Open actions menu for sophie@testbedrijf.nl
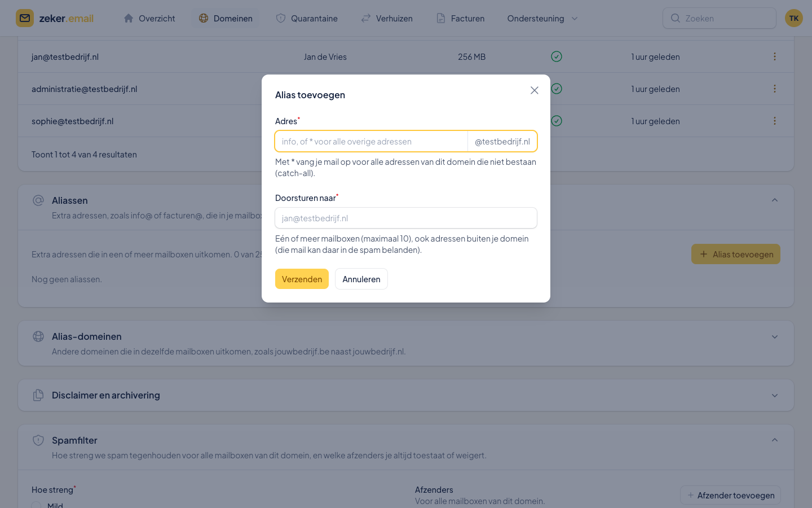This screenshot has height=508, width=812. 775,121
